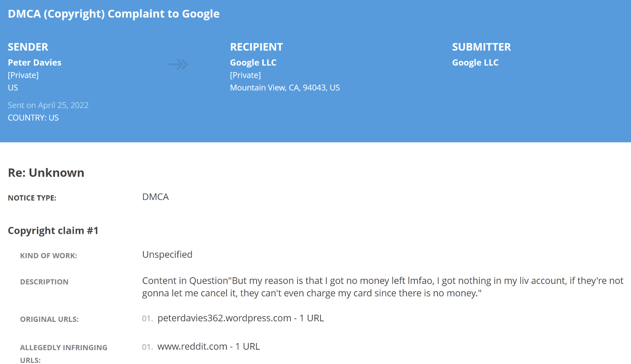Click the sender's [Private] address line
The width and height of the screenshot is (631, 364).
(x=23, y=75)
